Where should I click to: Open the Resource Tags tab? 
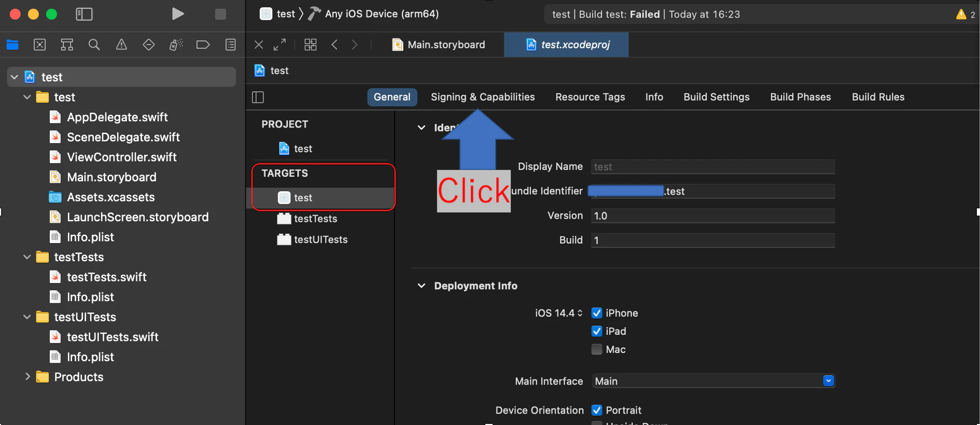click(x=590, y=97)
